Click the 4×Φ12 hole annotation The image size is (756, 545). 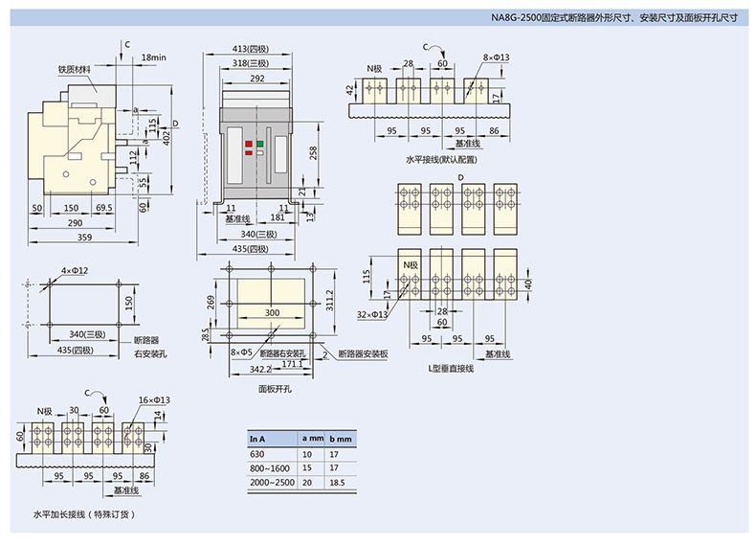[x=74, y=271]
